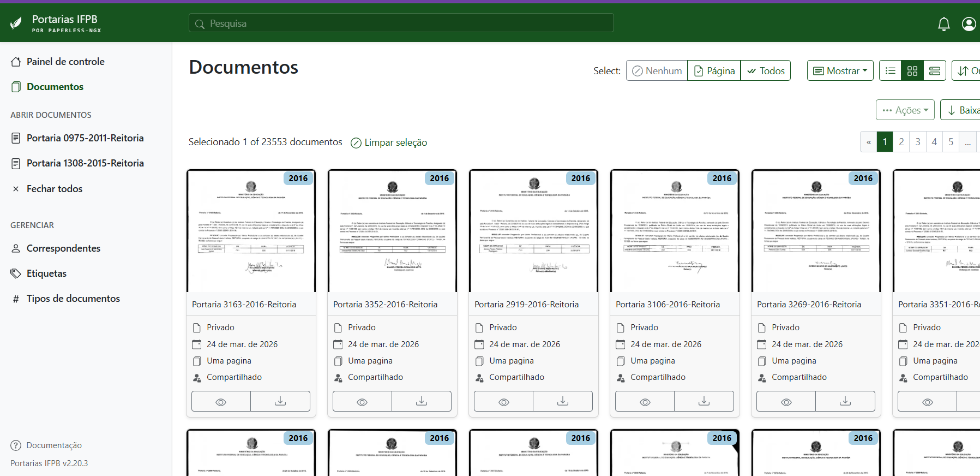Click the Portaria 3106-2016-Reitoria title
Screen dimensions: 980x476
click(668, 305)
